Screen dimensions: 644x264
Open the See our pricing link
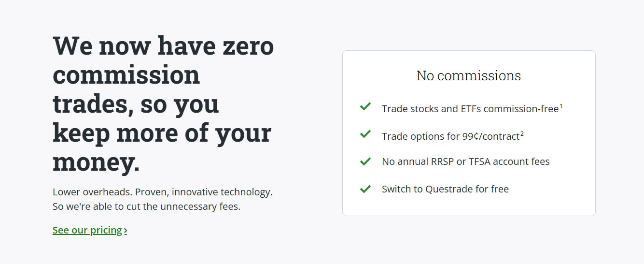pos(87,230)
